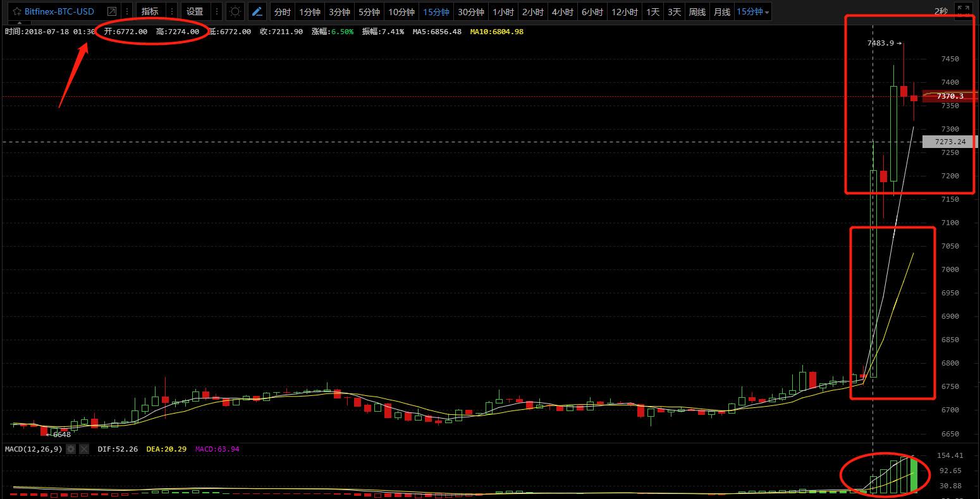The width and height of the screenshot is (980, 499).
Task: Select the 5分钟 interval
Action: [369, 11]
